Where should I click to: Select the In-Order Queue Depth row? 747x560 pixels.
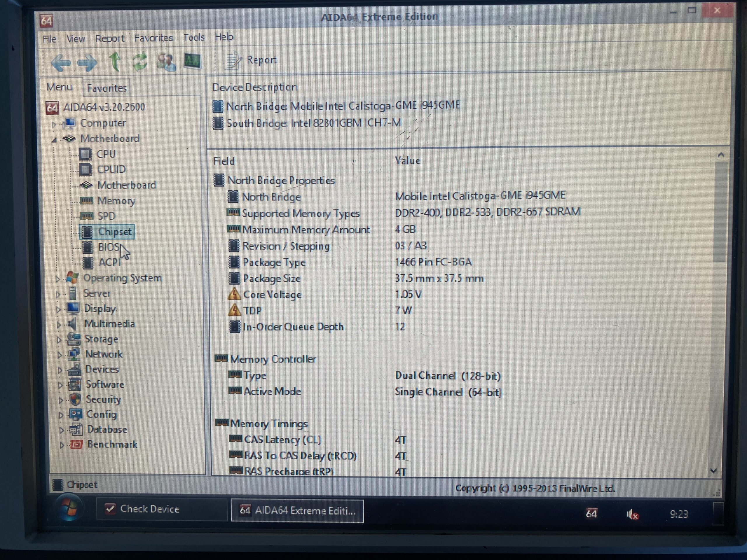click(x=317, y=327)
